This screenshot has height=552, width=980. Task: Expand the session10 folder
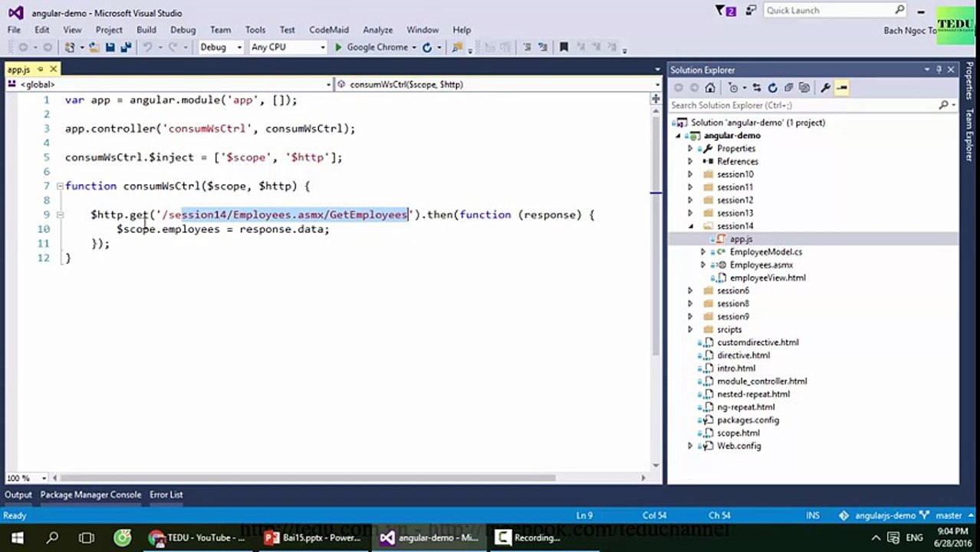[690, 174]
